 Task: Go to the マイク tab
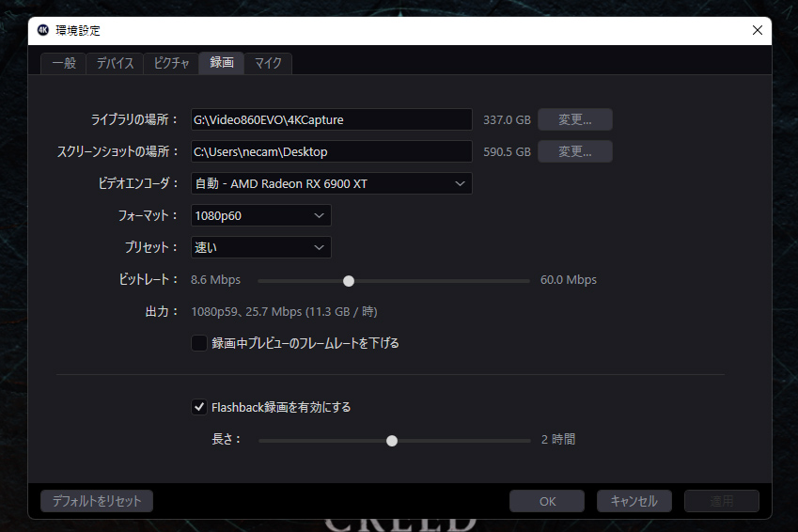click(268, 63)
